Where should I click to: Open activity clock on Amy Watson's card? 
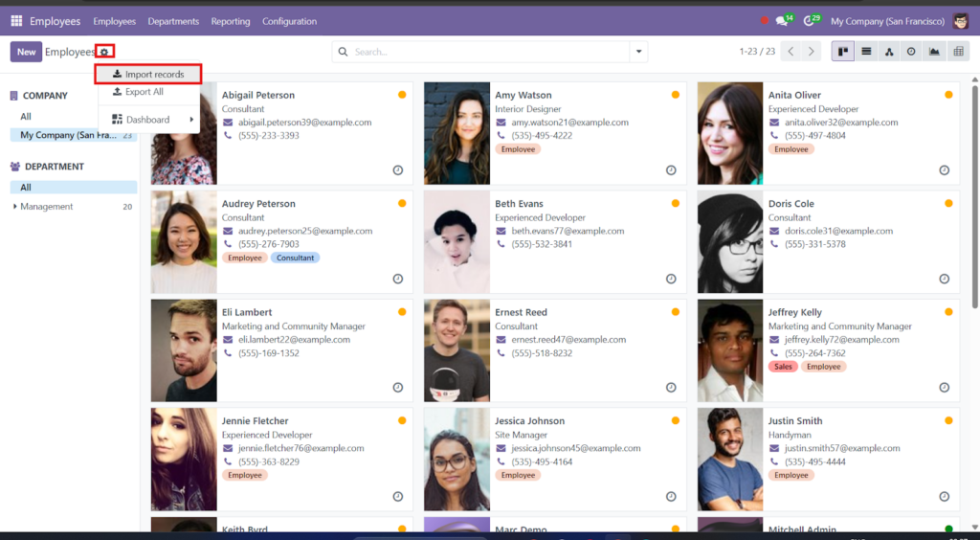(x=671, y=170)
